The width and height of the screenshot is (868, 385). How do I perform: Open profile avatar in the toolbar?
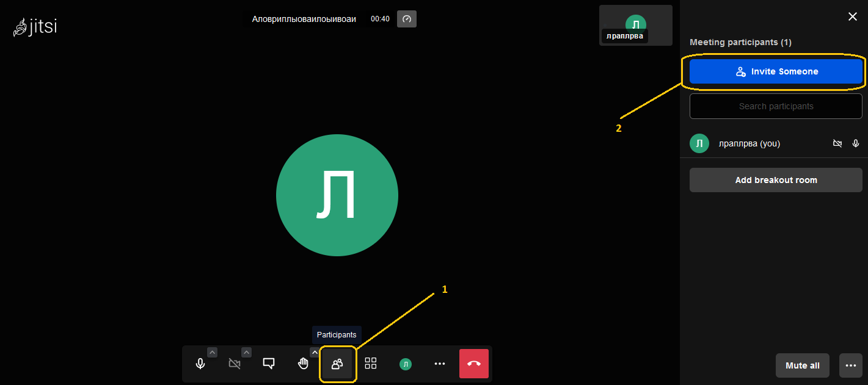405,364
